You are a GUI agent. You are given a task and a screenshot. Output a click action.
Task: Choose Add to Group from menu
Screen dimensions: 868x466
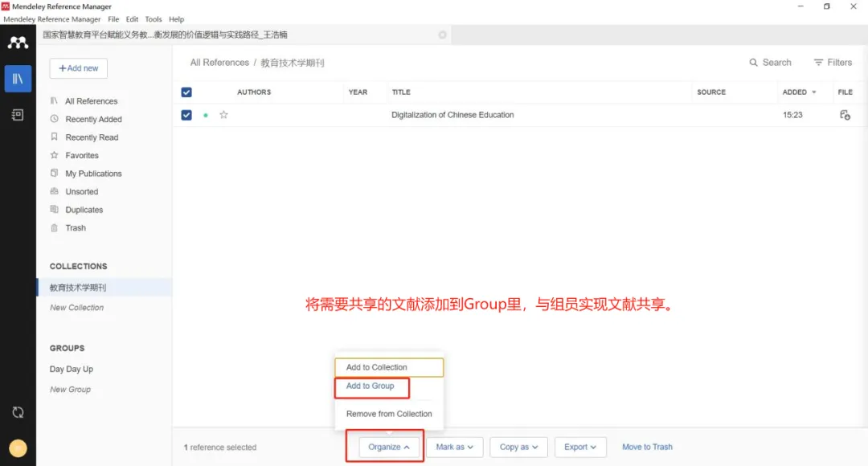pyautogui.click(x=371, y=386)
